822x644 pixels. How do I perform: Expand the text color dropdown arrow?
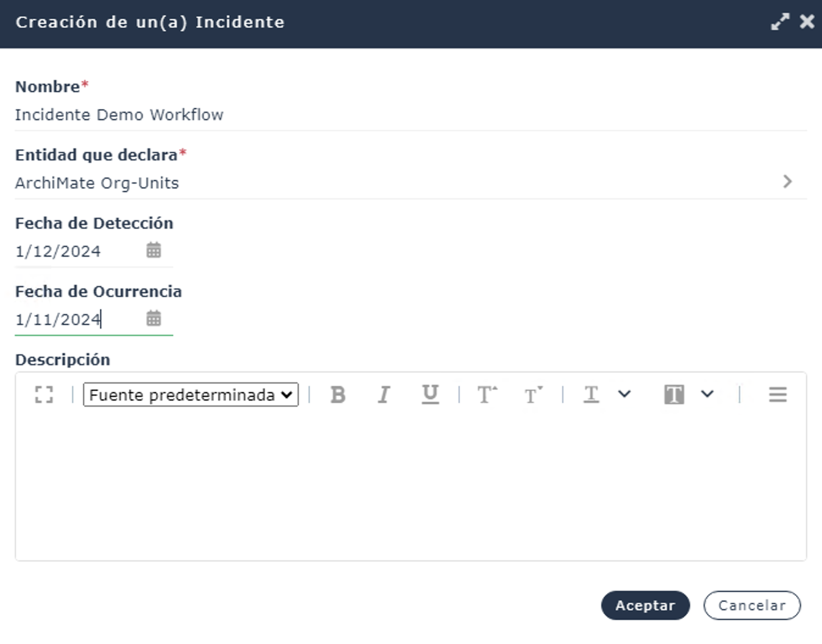pyautogui.click(x=624, y=394)
